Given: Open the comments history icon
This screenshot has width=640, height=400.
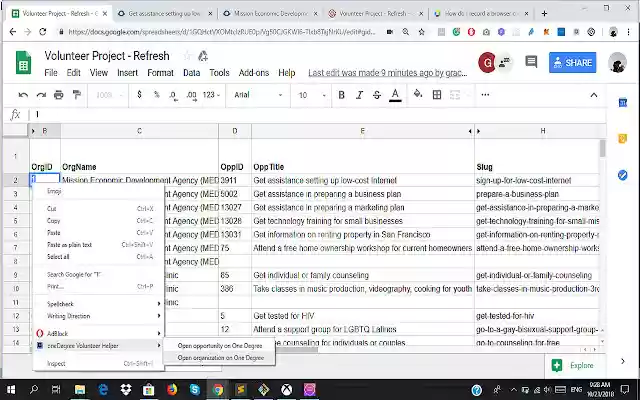Looking at the screenshot, I should click(531, 62).
